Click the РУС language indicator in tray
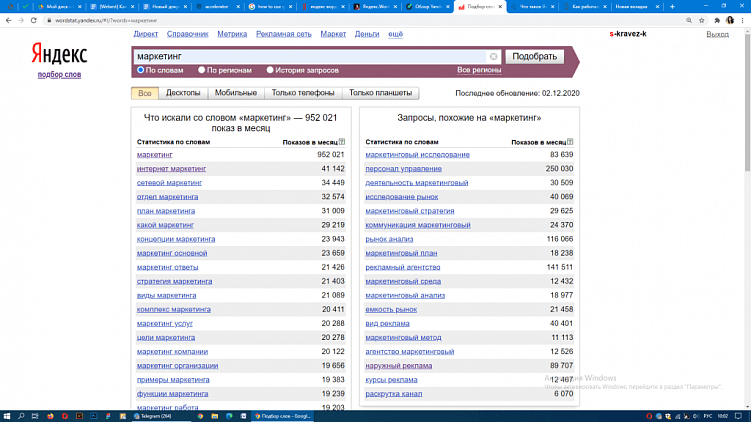Screen dimensions: 751x422 pyautogui.click(x=707, y=416)
